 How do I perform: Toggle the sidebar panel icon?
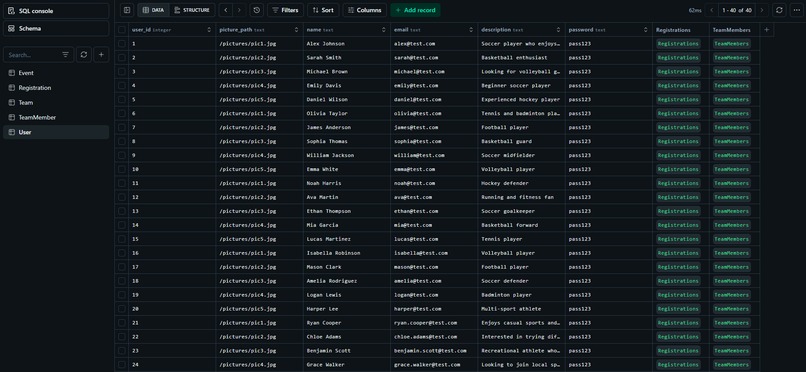click(127, 10)
